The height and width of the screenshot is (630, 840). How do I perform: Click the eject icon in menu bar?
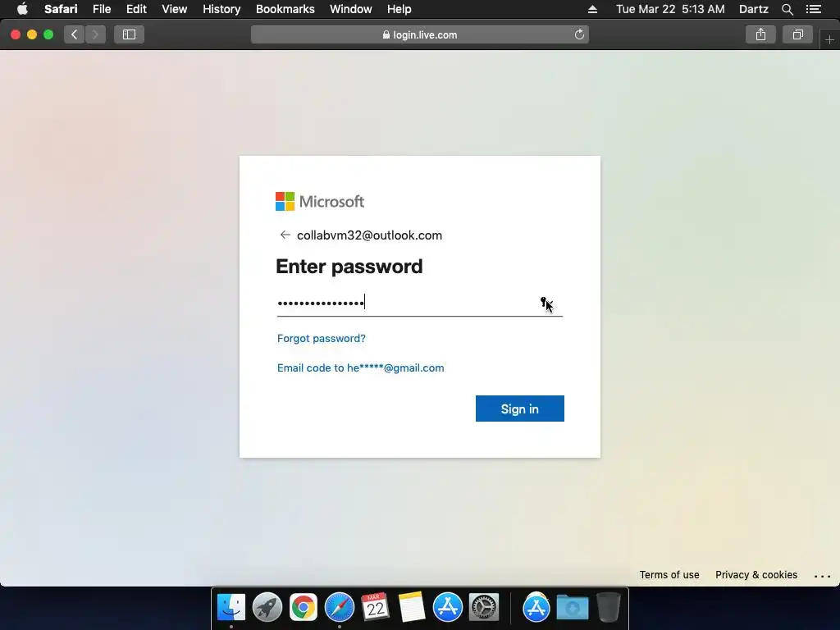point(592,9)
